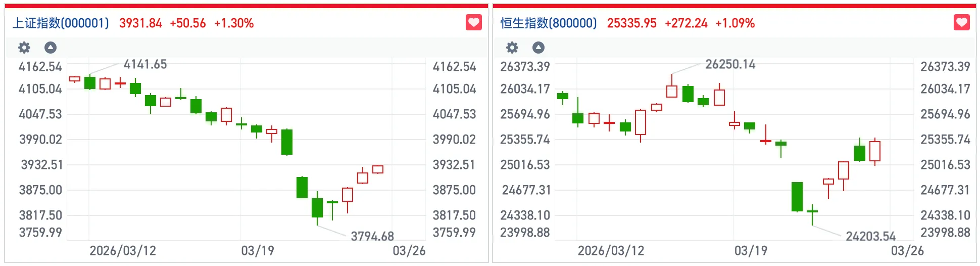Open the 上证指数(000001) index title link

[61, 23]
